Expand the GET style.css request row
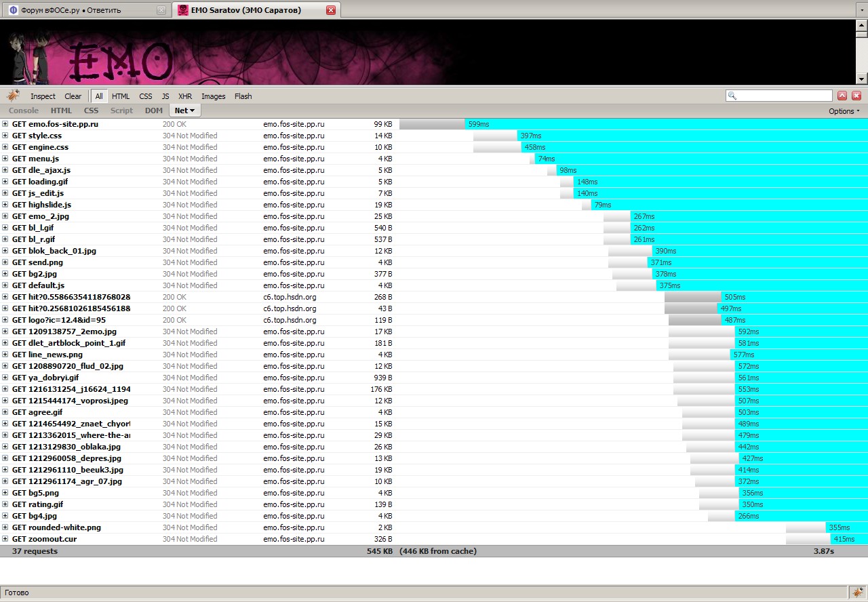 [5, 136]
